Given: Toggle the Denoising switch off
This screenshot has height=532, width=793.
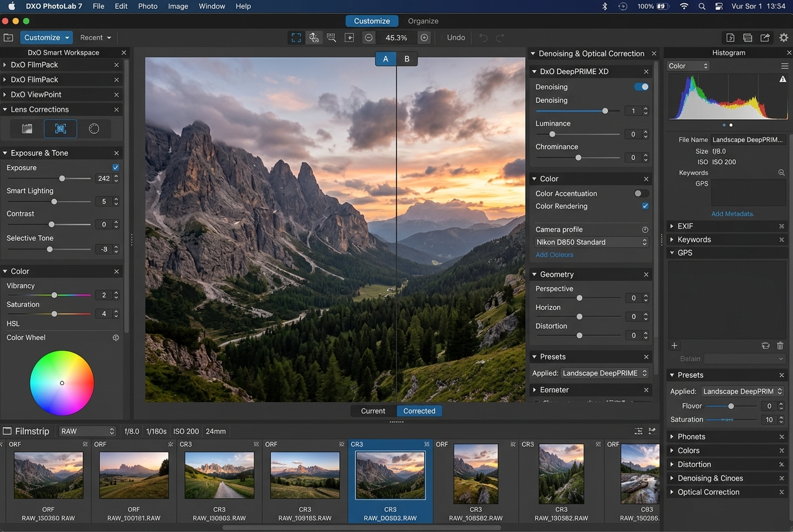Looking at the screenshot, I should [x=641, y=87].
